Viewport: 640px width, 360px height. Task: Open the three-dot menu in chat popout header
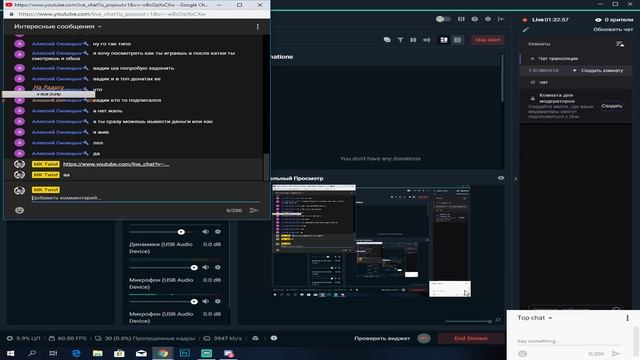tap(257, 27)
